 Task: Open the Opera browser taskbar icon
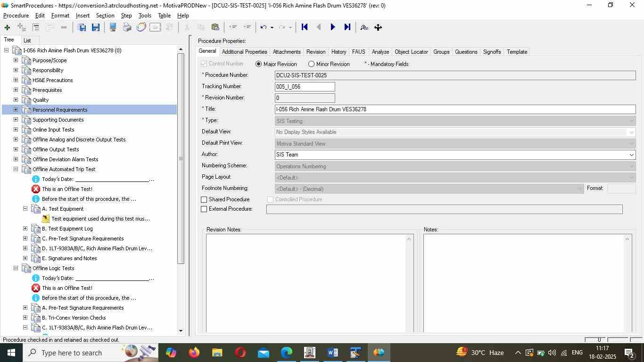[240, 353]
